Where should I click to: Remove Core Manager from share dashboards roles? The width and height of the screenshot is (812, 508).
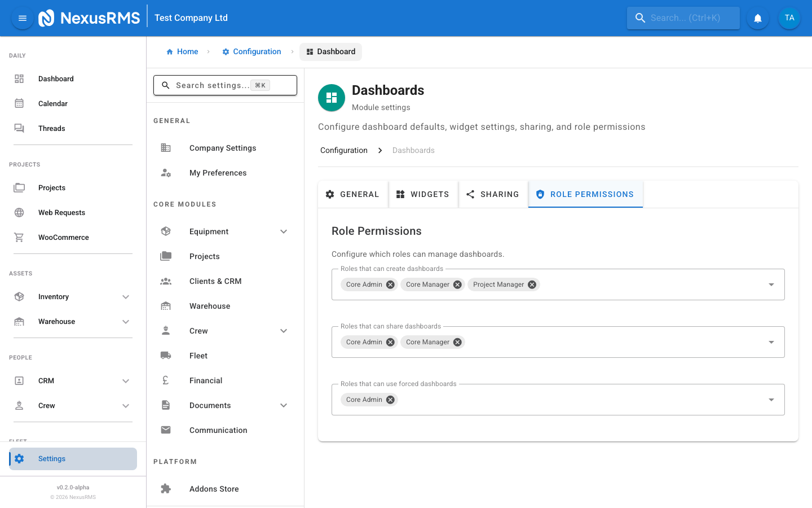pos(457,341)
